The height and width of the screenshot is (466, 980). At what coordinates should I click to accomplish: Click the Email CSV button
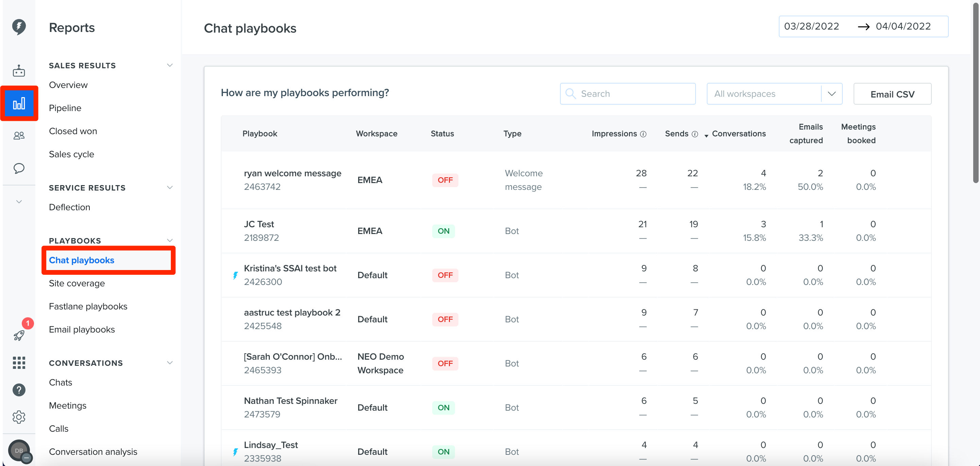pos(892,94)
